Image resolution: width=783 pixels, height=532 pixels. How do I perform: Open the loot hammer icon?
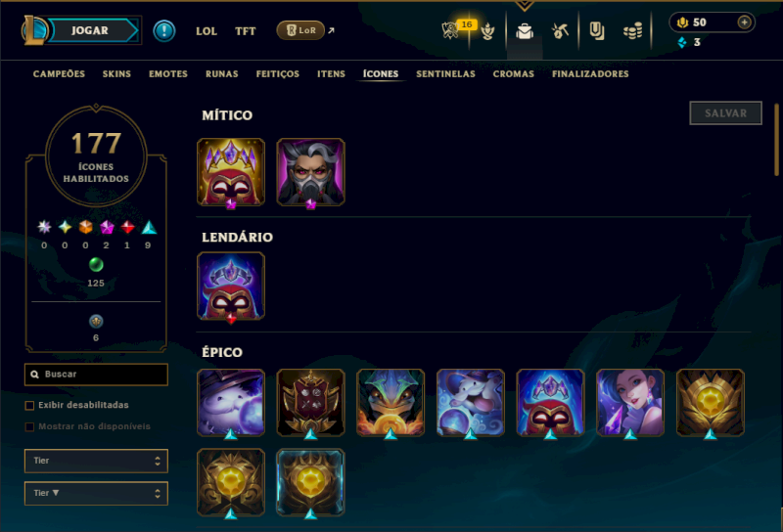point(560,31)
